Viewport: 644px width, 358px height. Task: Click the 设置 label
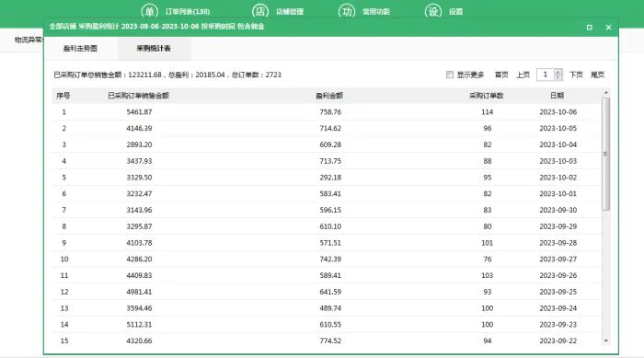tap(456, 12)
